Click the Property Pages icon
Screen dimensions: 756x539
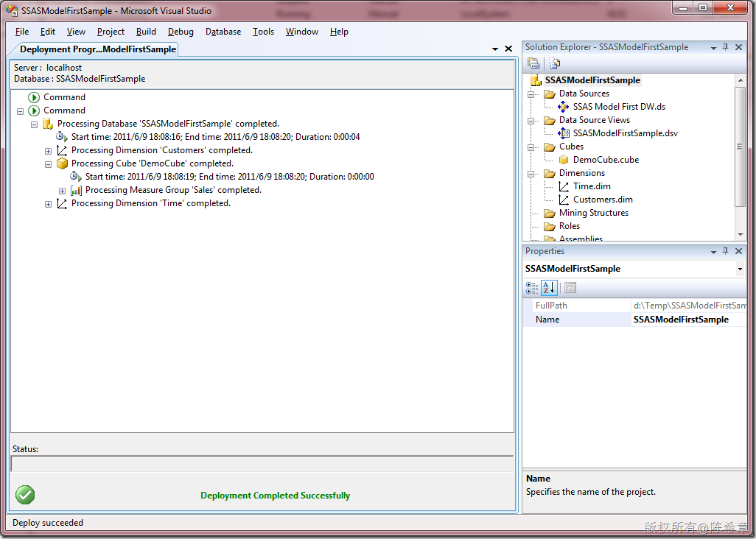point(570,288)
